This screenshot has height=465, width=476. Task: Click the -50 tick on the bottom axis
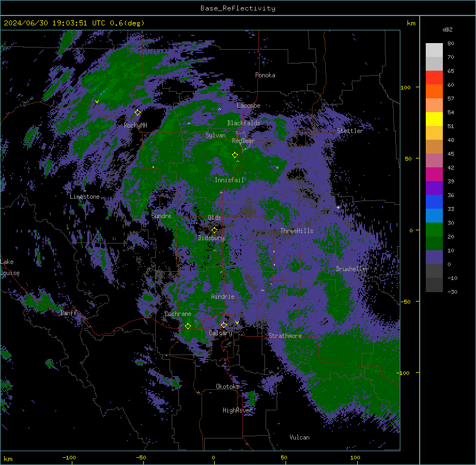click(x=141, y=457)
